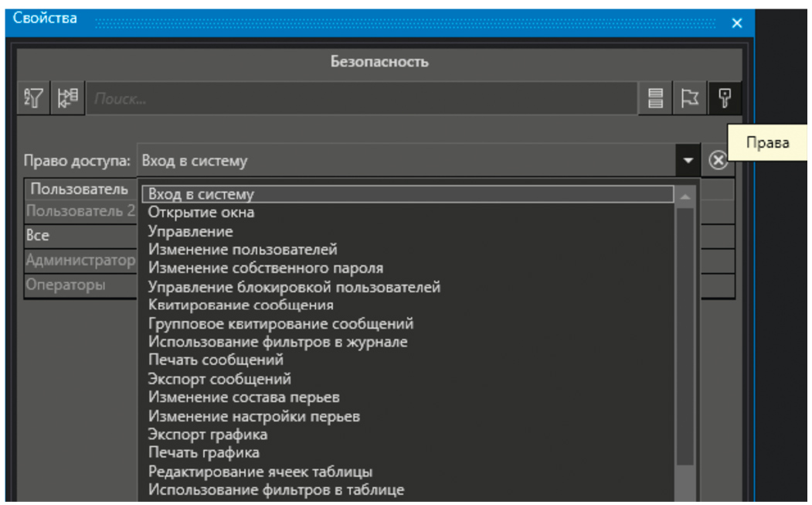Open the events flag icon view
Screen dimensions: 812x505
[688, 98]
